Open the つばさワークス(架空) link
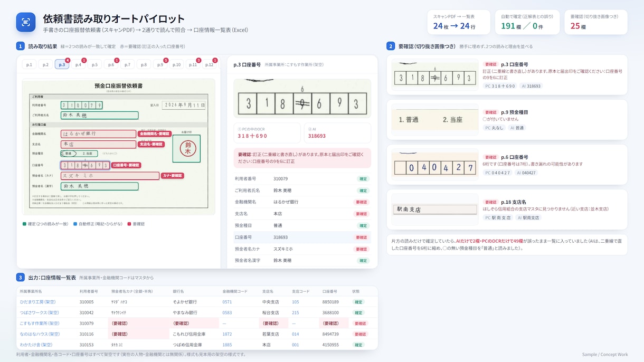644x362 pixels. coord(40,312)
